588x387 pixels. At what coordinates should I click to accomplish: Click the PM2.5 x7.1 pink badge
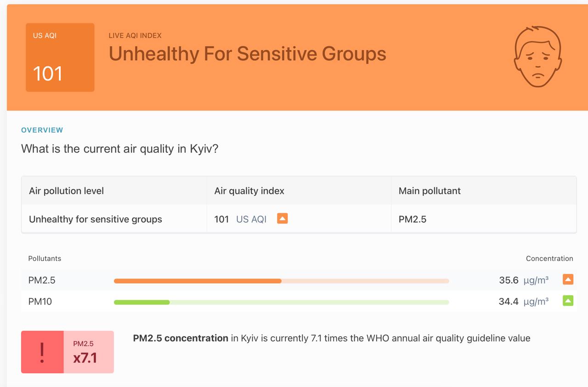tap(88, 352)
